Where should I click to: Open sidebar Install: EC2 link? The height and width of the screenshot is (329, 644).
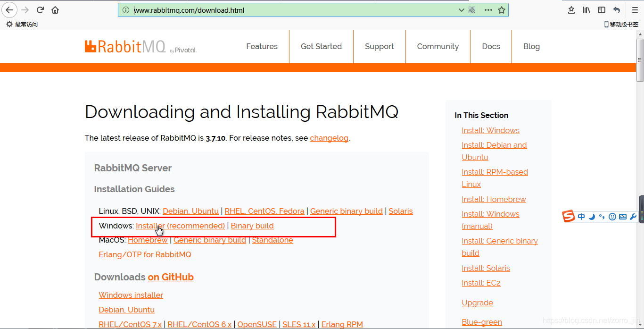(x=481, y=283)
